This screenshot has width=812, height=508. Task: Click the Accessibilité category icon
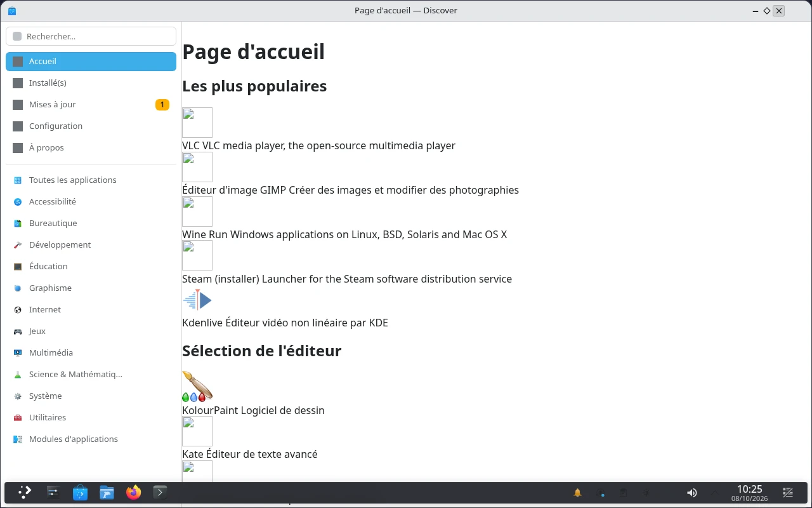[x=18, y=202]
